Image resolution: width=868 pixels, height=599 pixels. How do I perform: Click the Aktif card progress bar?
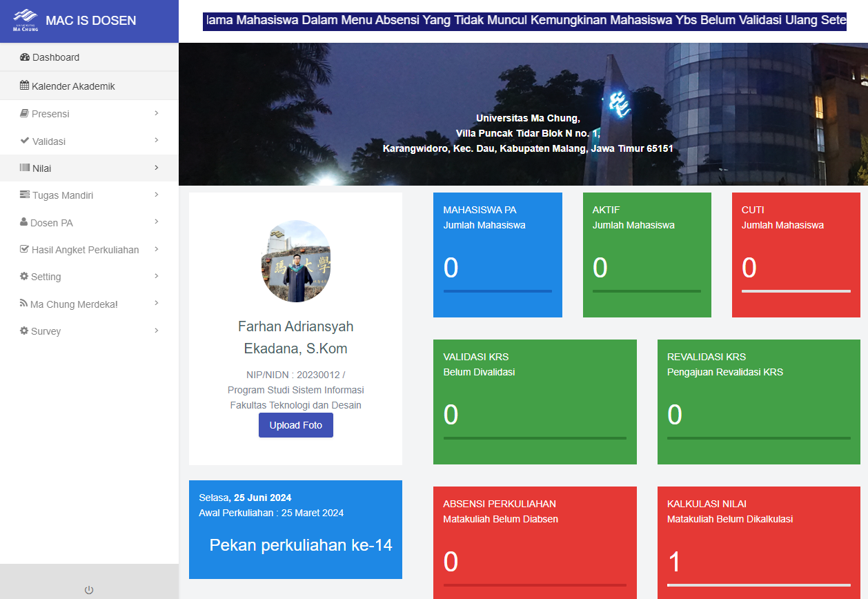647,291
